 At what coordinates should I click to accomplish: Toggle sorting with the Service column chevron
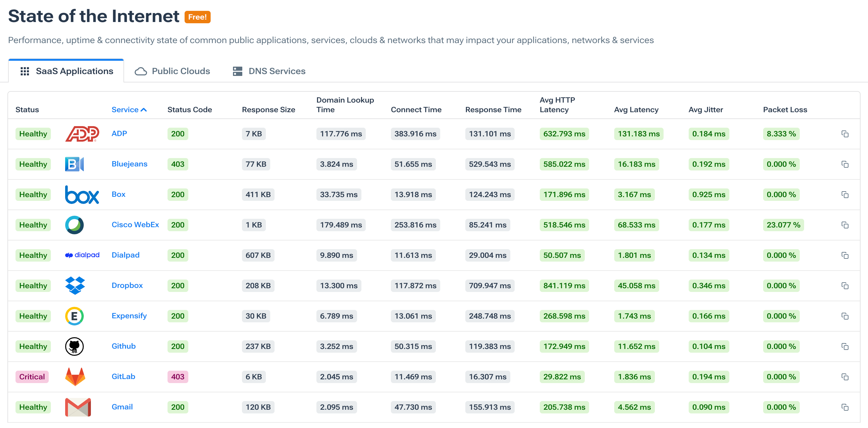(x=144, y=110)
